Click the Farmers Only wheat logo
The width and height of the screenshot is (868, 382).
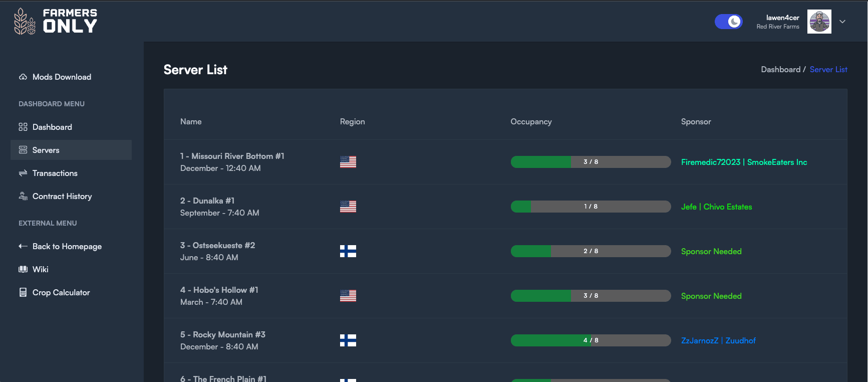(x=25, y=22)
